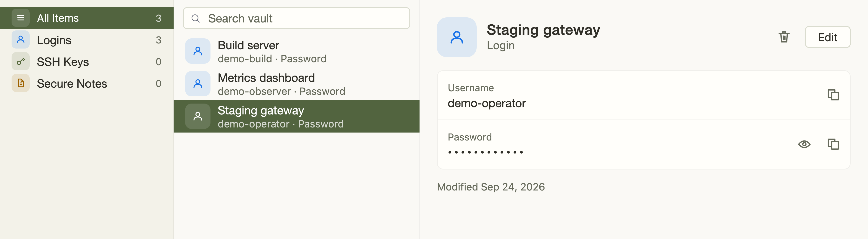868x239 pixels.
Task: Focus the Search vault field
Action: point(297,18)
